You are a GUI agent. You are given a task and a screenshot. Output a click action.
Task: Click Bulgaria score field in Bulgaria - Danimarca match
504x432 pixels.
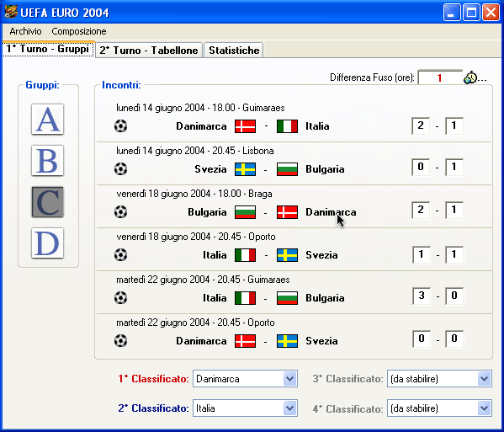421,210
